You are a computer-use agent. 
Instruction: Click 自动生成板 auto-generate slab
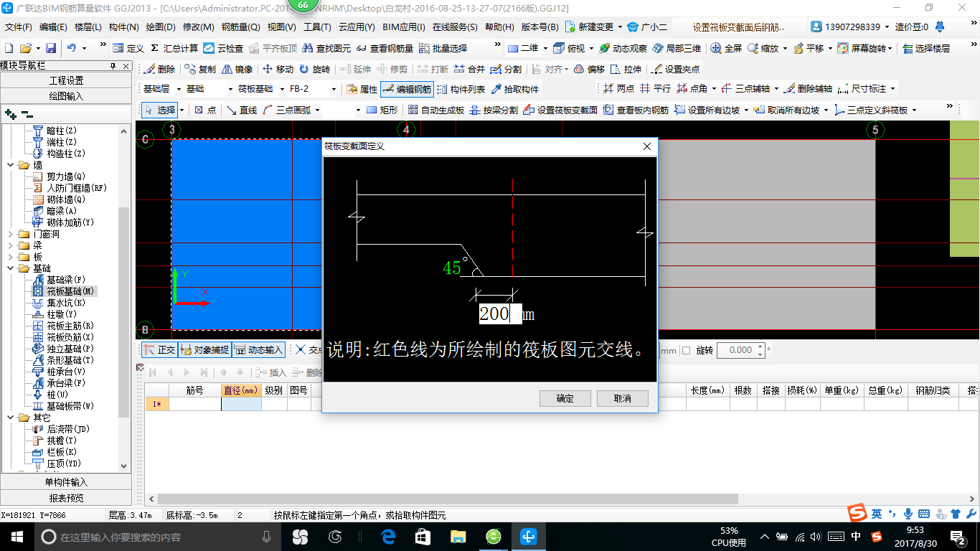coord(435,110)
